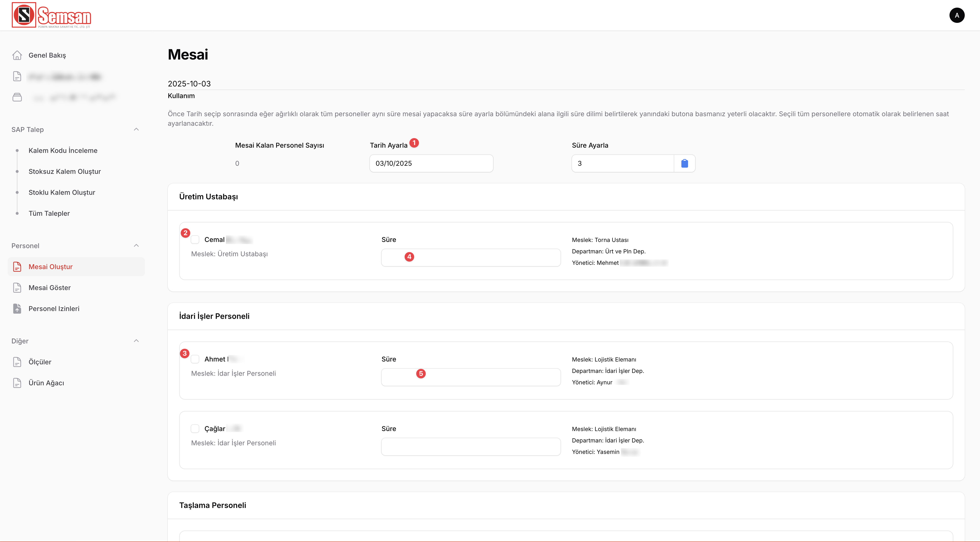The height and width of the screenshot is (542, 980).
Task: Click the Ürün Ağacı document icon
Action: (x=17, y=383)
